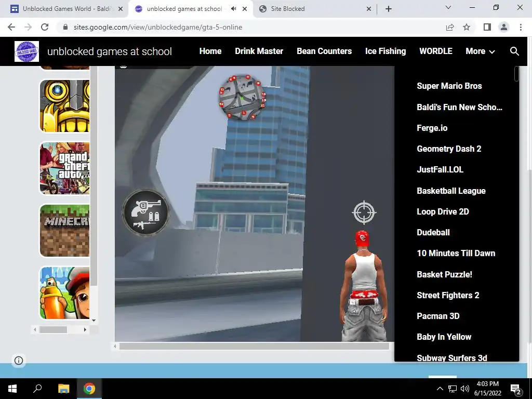Open the Chrome side panel icon
This screenshot has width=532, height=399.
[487, 27]
